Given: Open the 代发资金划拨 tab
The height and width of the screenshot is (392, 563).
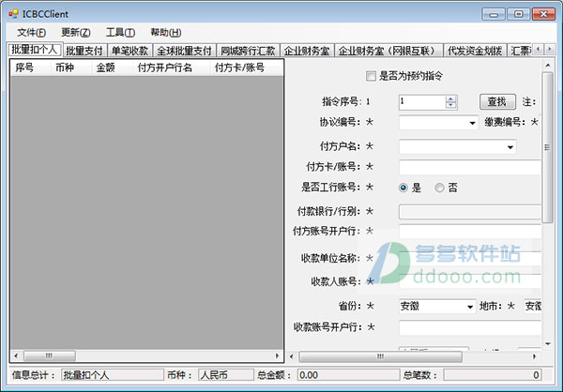Looking at the screenshot, I should click(x=475, y=51).
